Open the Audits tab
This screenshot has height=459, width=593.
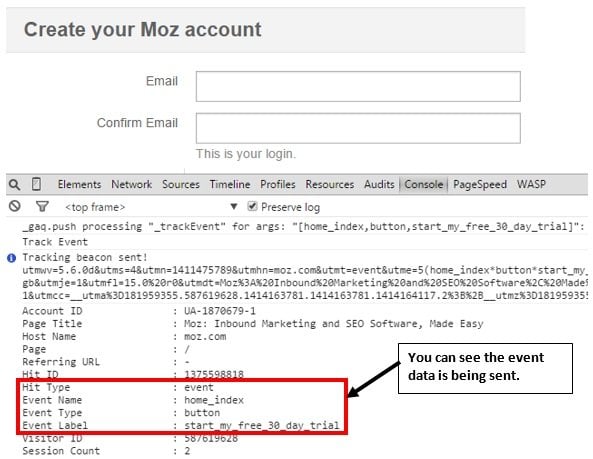(379, 185)
